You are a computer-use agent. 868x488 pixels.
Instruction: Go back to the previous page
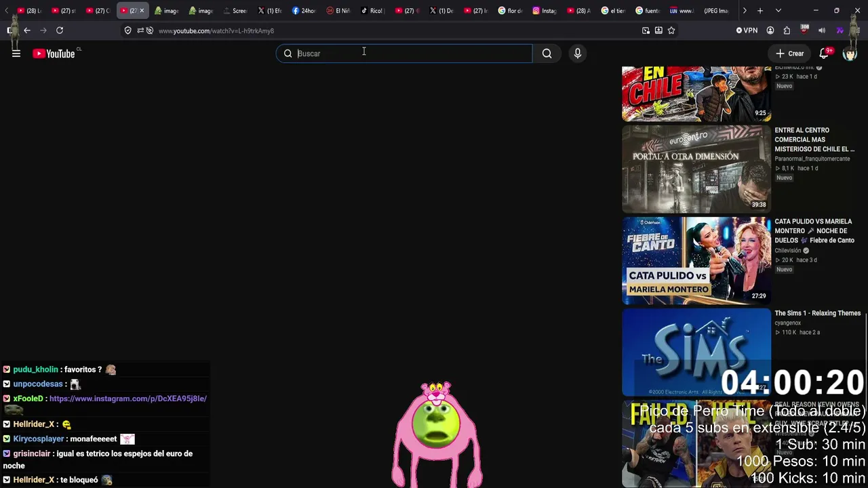click(x=27, y=30)
